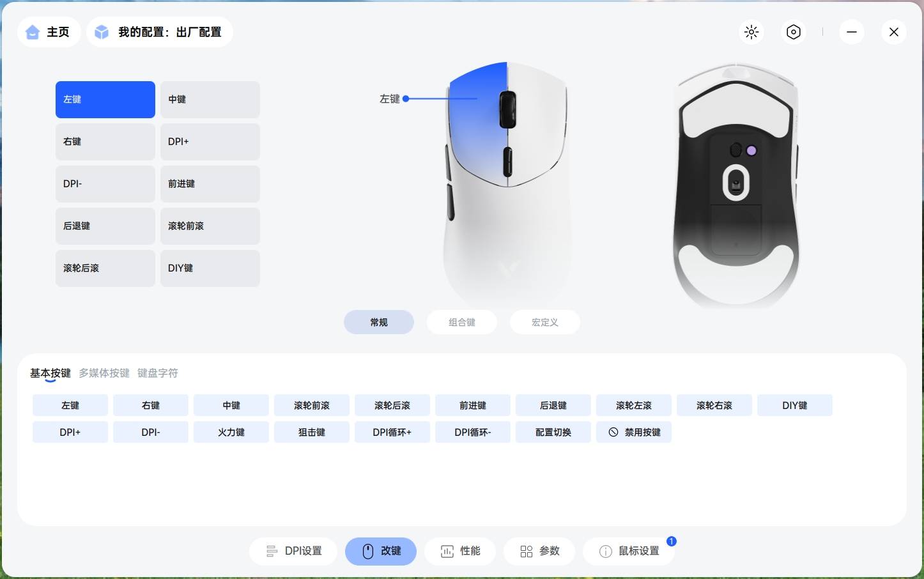Toggle the light theme sun icon
924x579 pixels.
[x=751, y=32]
